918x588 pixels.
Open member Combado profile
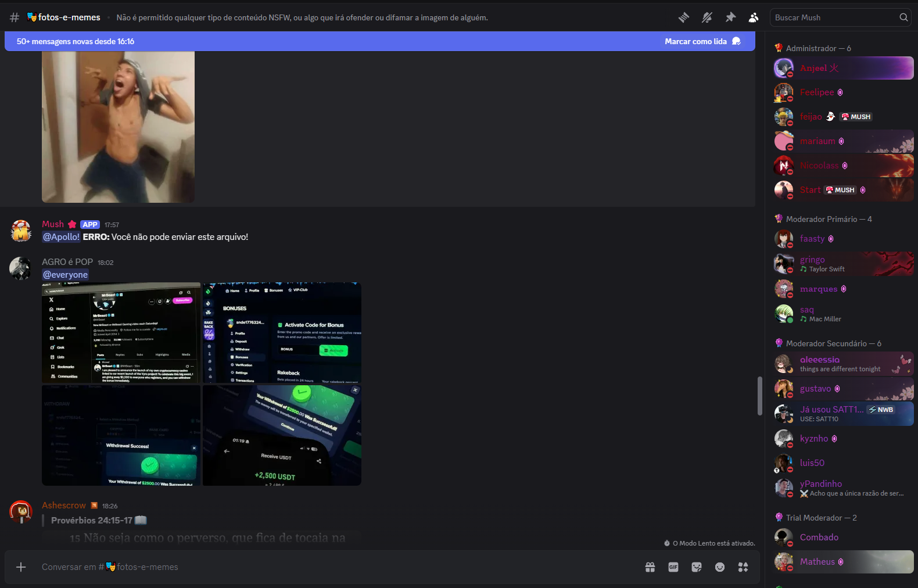click(844, 537)
